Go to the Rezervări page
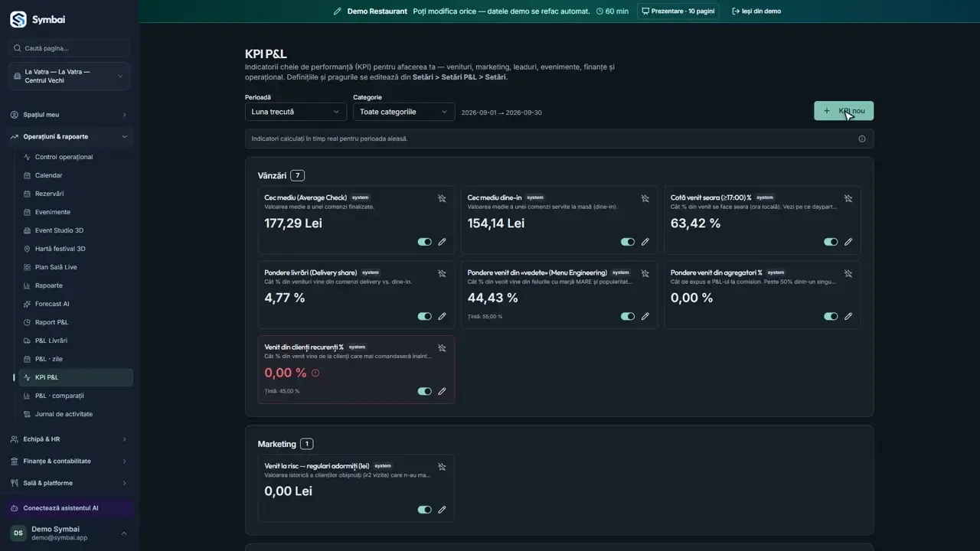 (x=76, y=194)
